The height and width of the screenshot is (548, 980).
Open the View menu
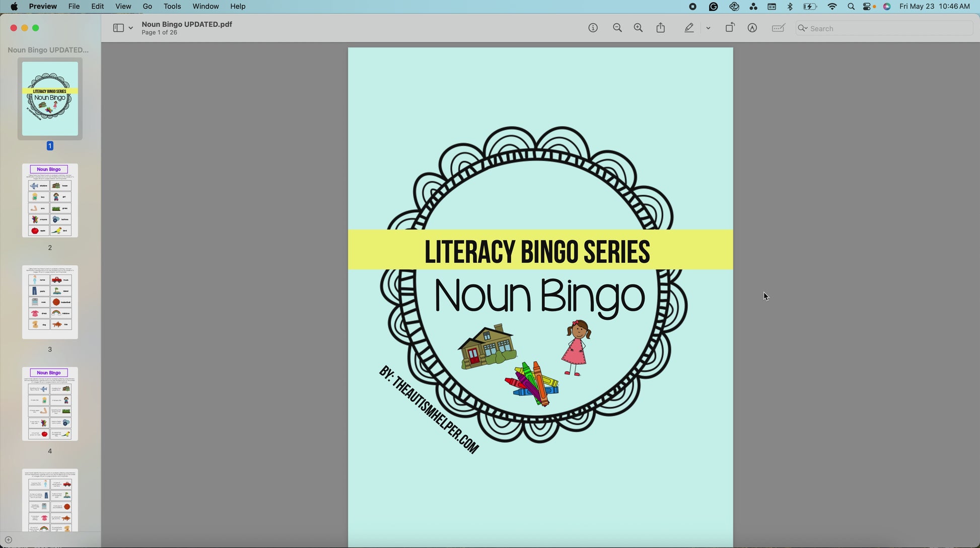click(x=123, y=7)
